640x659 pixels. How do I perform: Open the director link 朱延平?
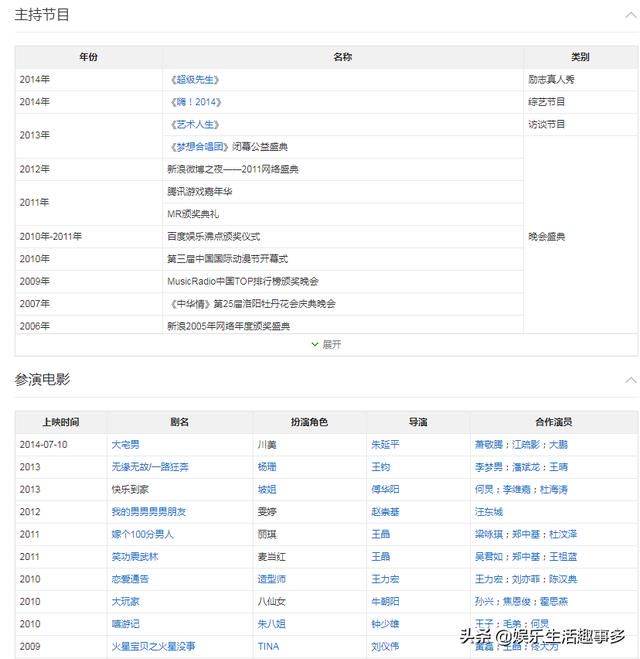[x=385, y=445]
